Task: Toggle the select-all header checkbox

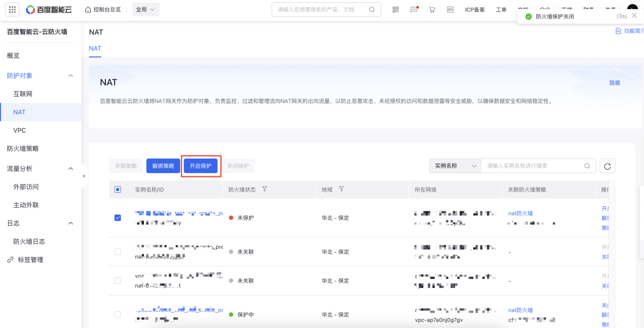Action: (117, 190)
